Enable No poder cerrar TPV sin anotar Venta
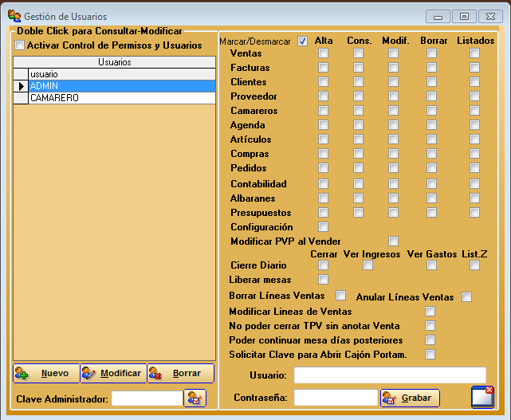511x420 pixels. [430, 325]
